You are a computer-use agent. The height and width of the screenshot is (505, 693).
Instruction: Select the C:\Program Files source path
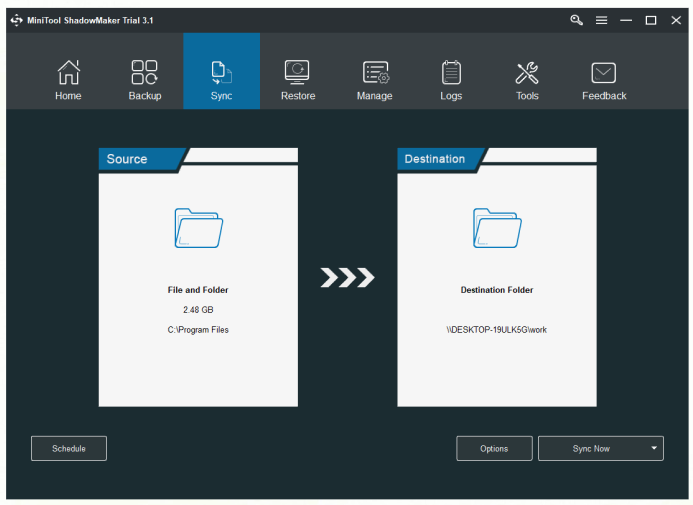[198, 330]
